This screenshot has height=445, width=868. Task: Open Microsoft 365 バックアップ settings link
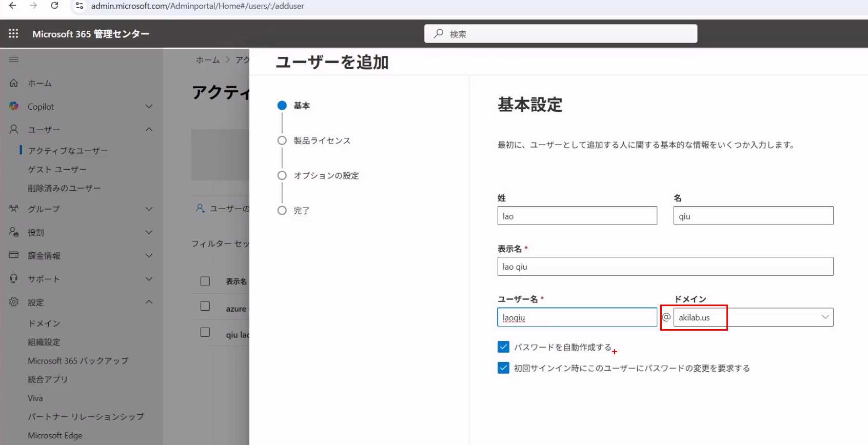[78, 361]
